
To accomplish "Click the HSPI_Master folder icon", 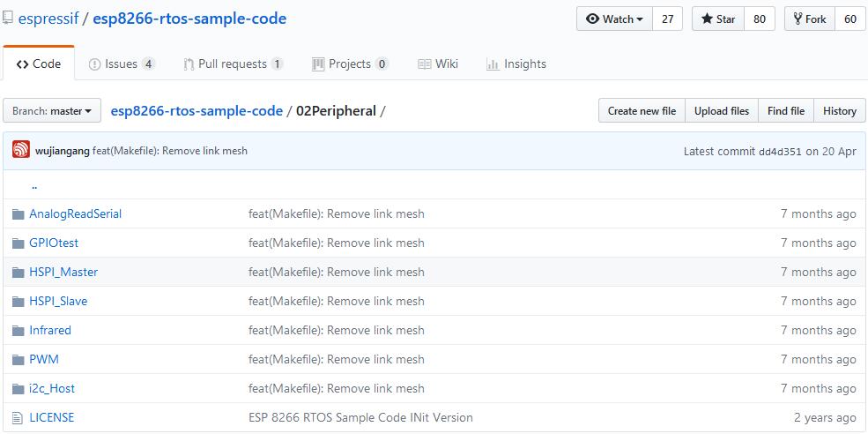I will click(19, 273).
